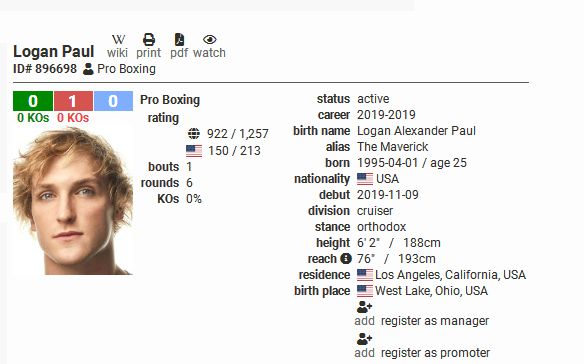Open the wiki page icon
This screenshot has width=584, height=364.
click(x=118, y=39)
